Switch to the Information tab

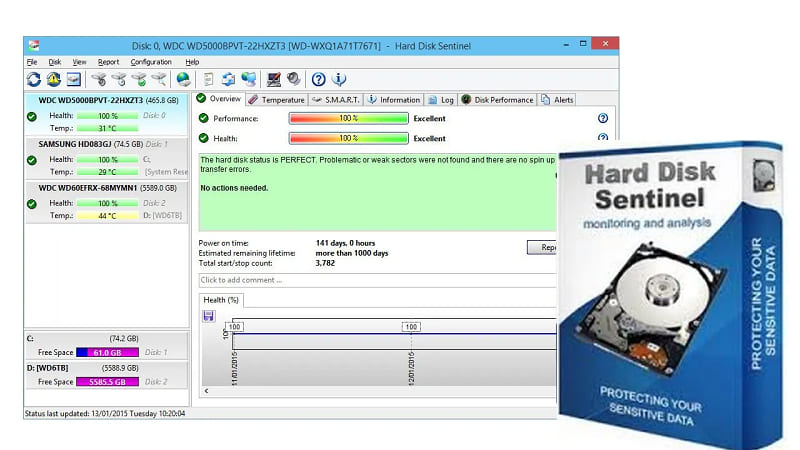394,100
